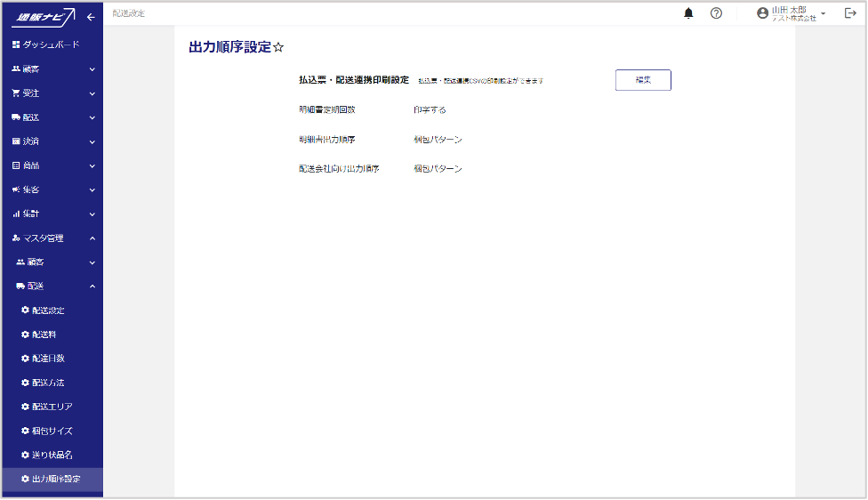Click the logout icon in header
This screenshot has height=500, width=868.
[849, 13]
